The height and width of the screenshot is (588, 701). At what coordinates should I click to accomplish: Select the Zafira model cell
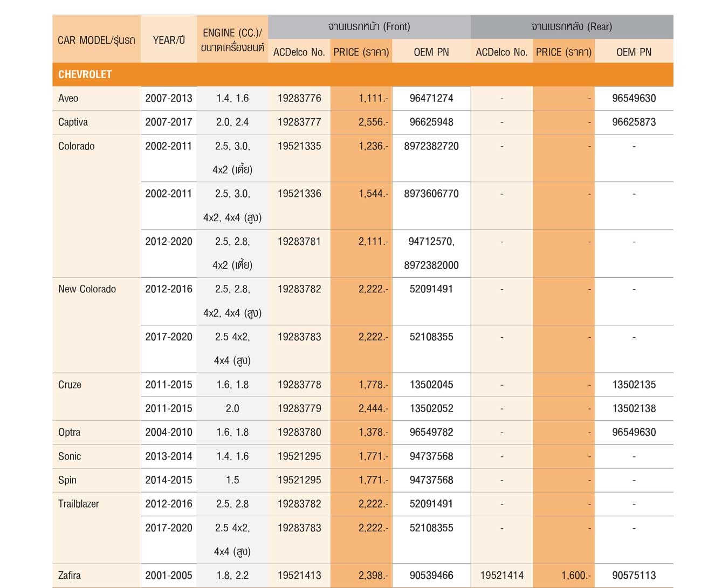(x=97, y=576)
